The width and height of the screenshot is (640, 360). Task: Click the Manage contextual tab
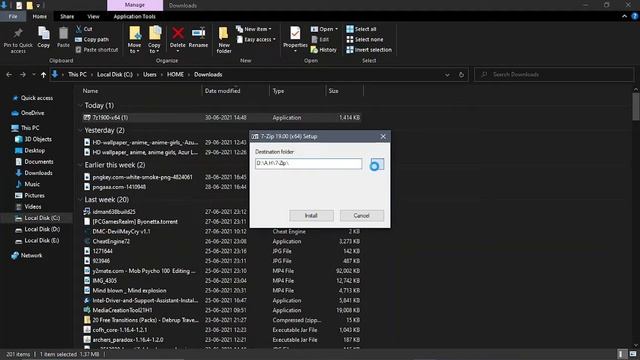tap(135, 5)
